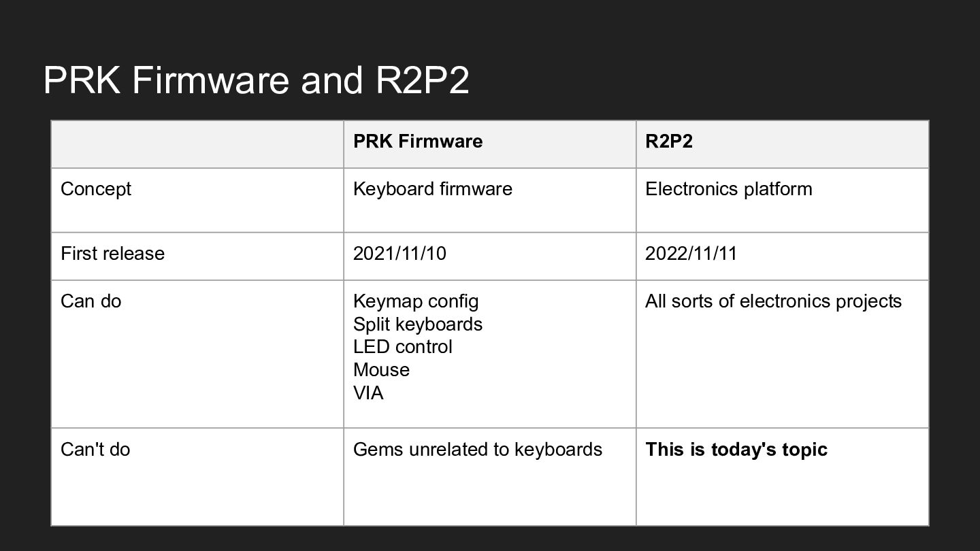Select the PRK Firmware column header

[x=417, y=141]
